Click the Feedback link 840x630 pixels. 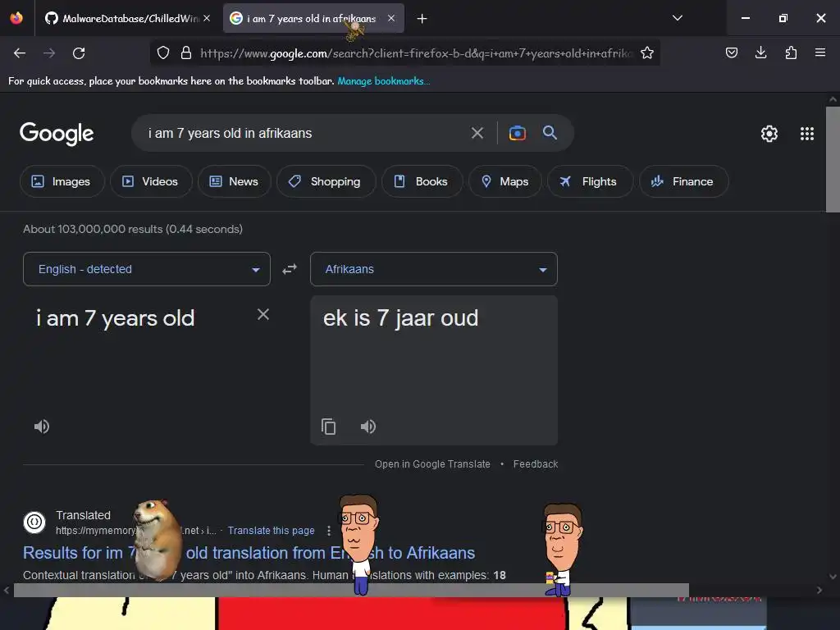[x=536, y=464]
